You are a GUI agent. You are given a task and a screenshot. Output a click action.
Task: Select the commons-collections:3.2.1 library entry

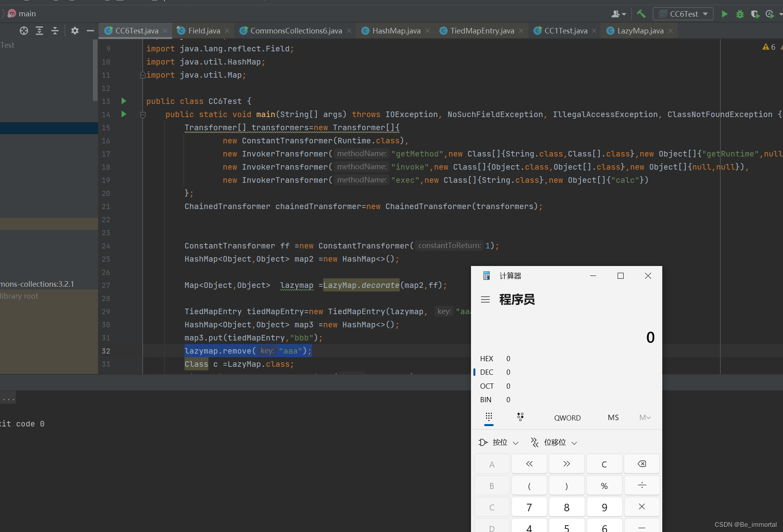coord(37,284)
